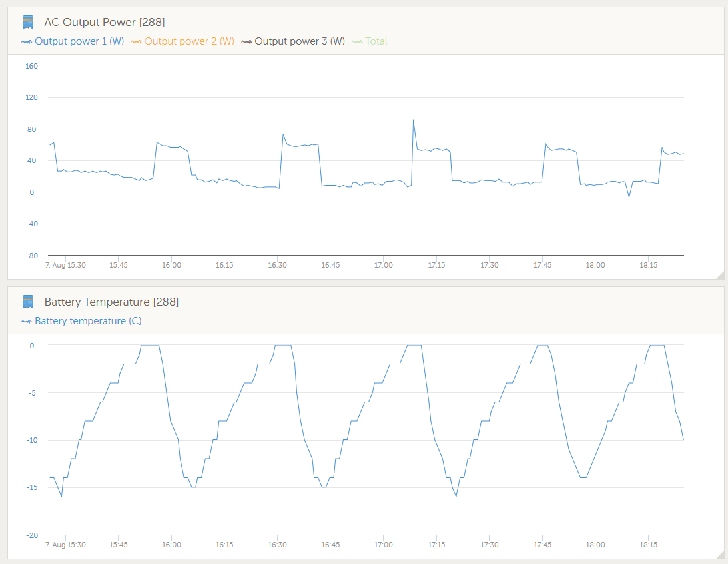The width and height of the screenshot is (728, 564).
Task: Click the green line marker before Total
Action: [357, 41]
